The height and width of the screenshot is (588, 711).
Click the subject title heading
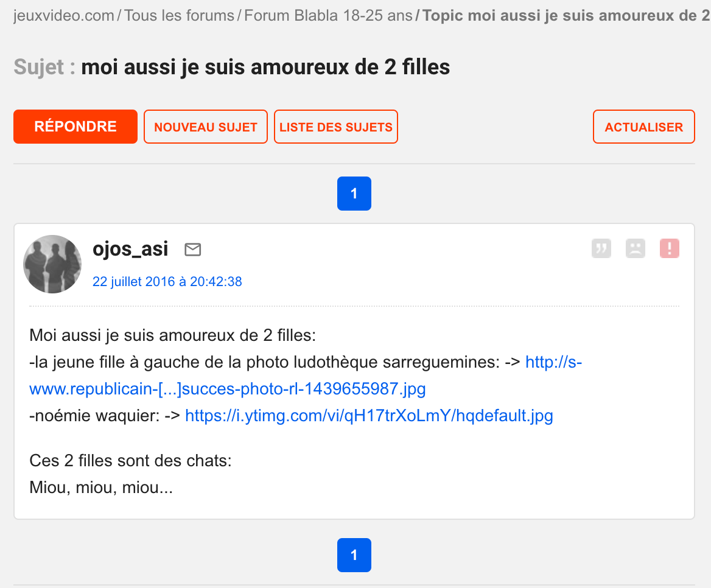(265, 67)
